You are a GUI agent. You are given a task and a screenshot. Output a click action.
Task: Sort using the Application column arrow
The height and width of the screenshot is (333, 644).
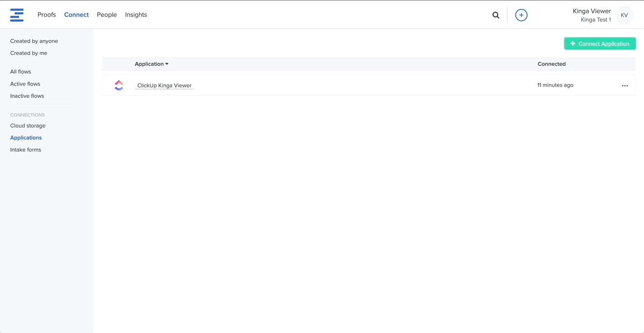pyautogui.click(x=167, y=64)
